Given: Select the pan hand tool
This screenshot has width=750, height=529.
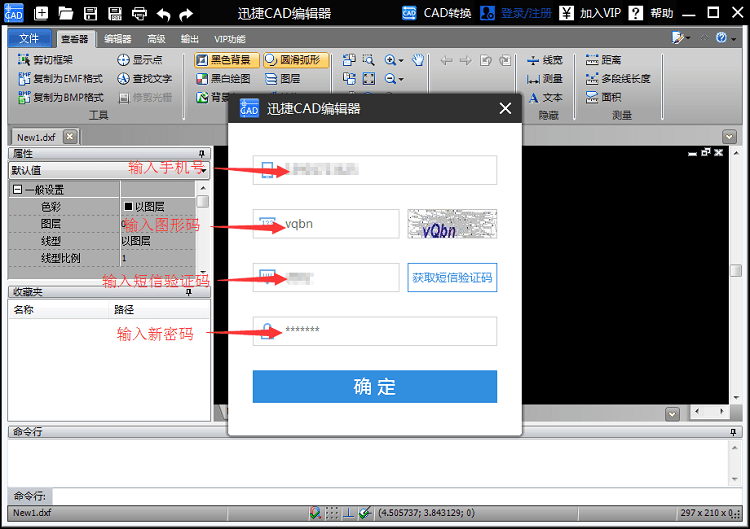Looking at the screenshot, I should [418, 60].
